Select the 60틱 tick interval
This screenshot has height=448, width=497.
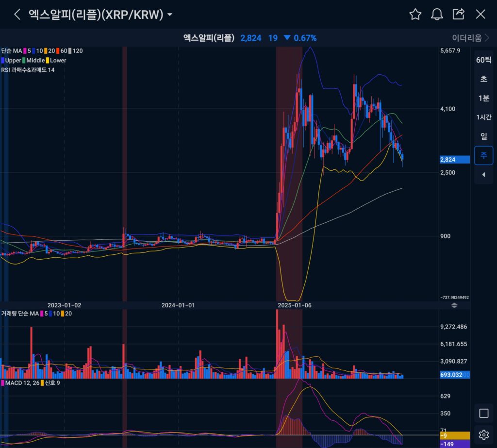pyautogui.click(x=483, y=60)
